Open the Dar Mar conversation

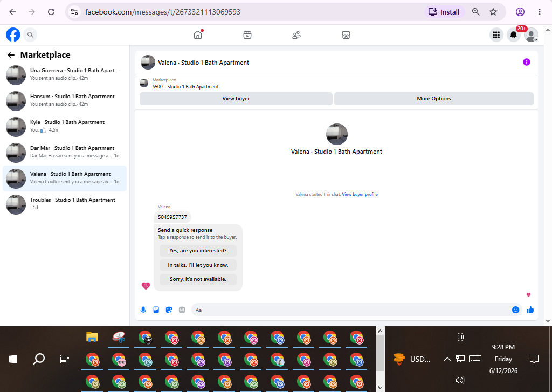tap(65, 153)
